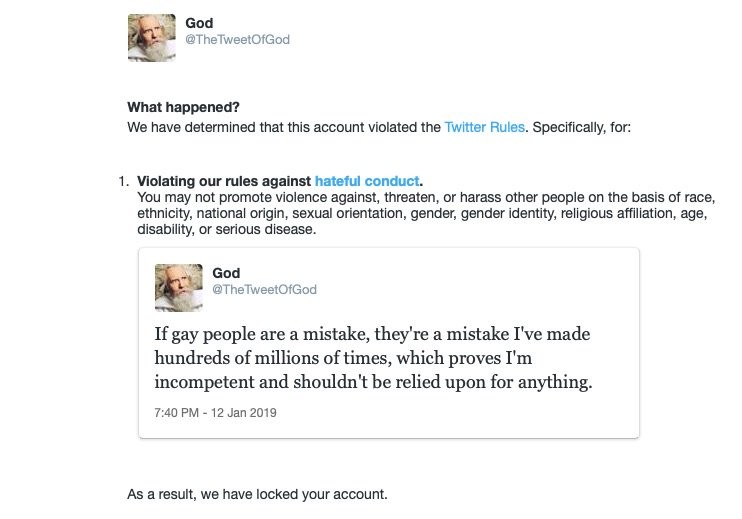
Task: Click the "What happened?" heading
Action: [183, 107]
